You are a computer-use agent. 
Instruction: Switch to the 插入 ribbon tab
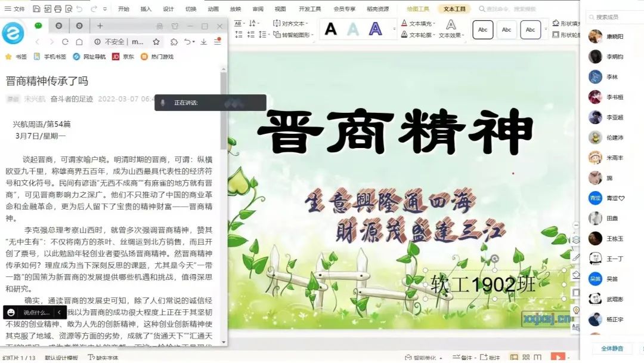click(146, 8)
